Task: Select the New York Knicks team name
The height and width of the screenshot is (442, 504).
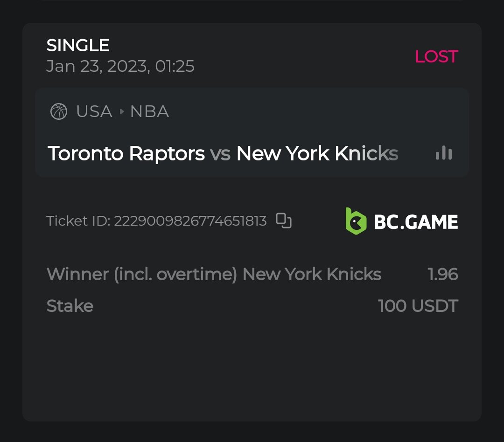Action: (317, 153)
